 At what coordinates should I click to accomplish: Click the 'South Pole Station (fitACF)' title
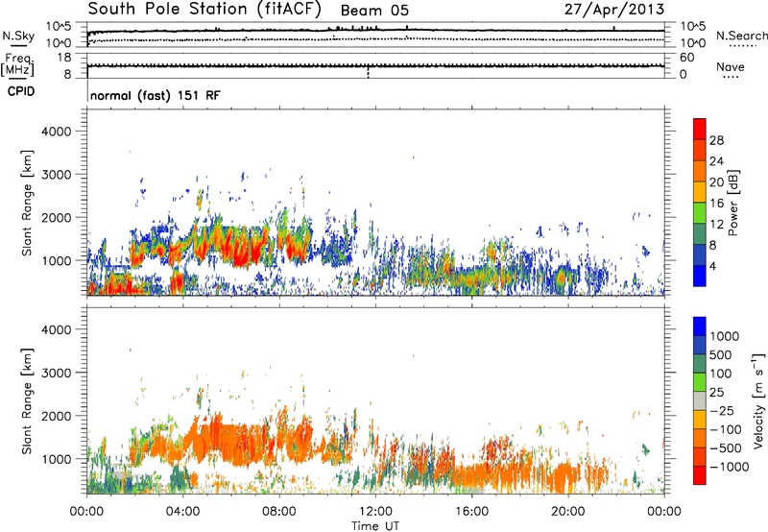[204, 10]
